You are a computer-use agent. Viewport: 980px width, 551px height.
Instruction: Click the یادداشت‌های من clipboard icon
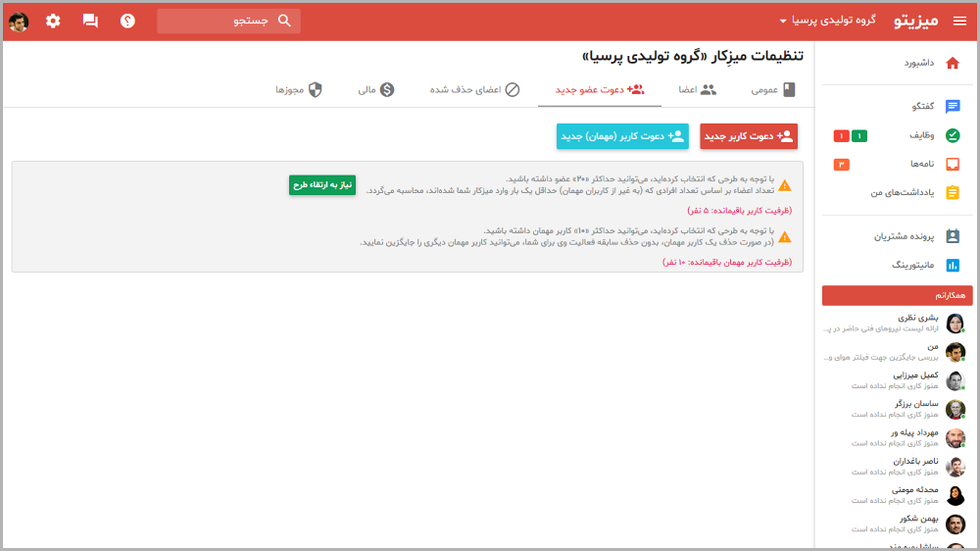(x=953, y=192)
